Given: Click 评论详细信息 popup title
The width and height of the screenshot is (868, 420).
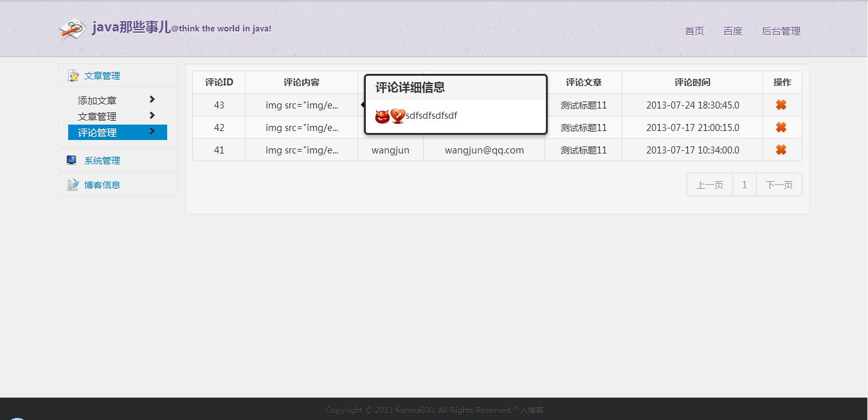Looking at the screenshot, I should (410, 87).
